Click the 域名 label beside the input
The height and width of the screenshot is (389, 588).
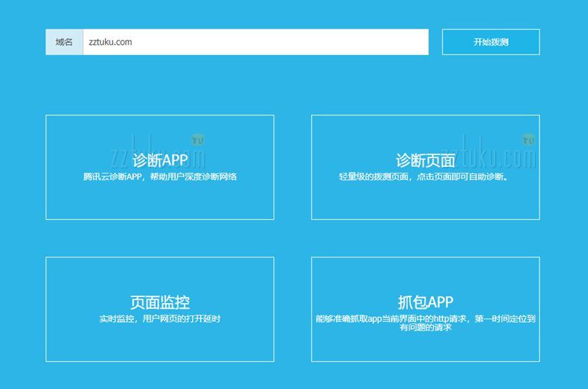pos(64,42)
